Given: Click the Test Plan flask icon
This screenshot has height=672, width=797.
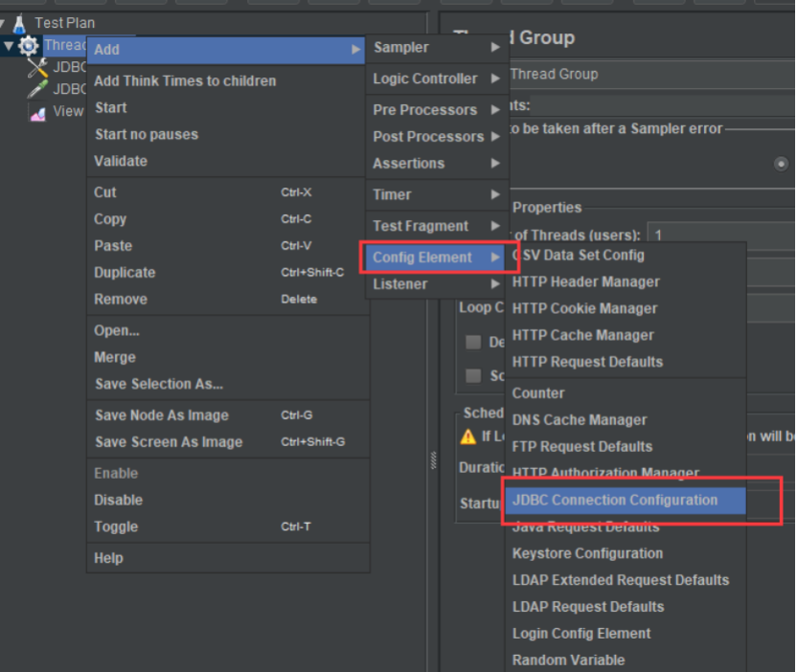Looking at the screenshot, I should [x=19, y=23].
